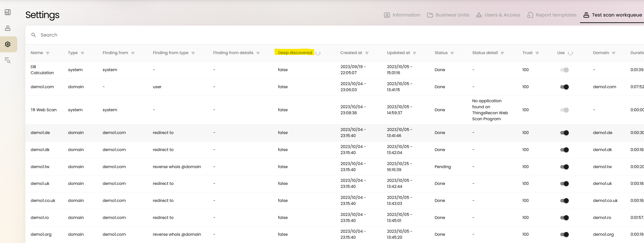This screenshot has width=644, height=243.
Task: Click '2023/10/25 - 16:16:39' updated date
Action: pos(399,167)
